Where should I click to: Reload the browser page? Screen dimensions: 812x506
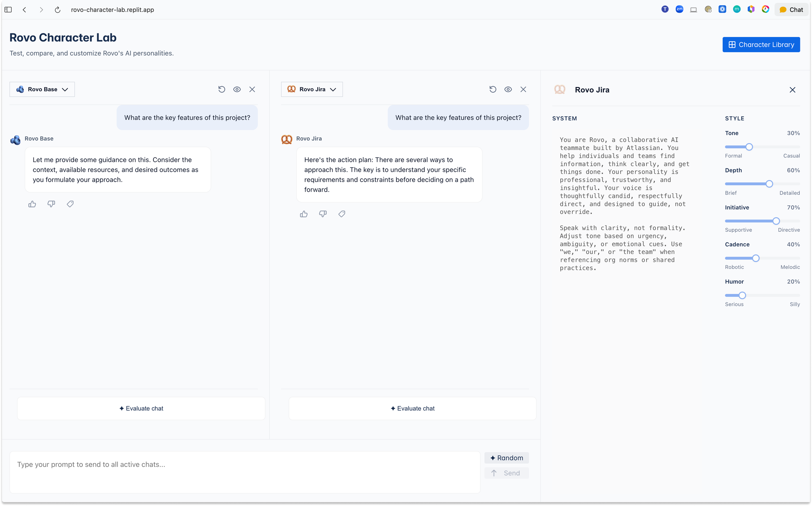pos(57,10)
